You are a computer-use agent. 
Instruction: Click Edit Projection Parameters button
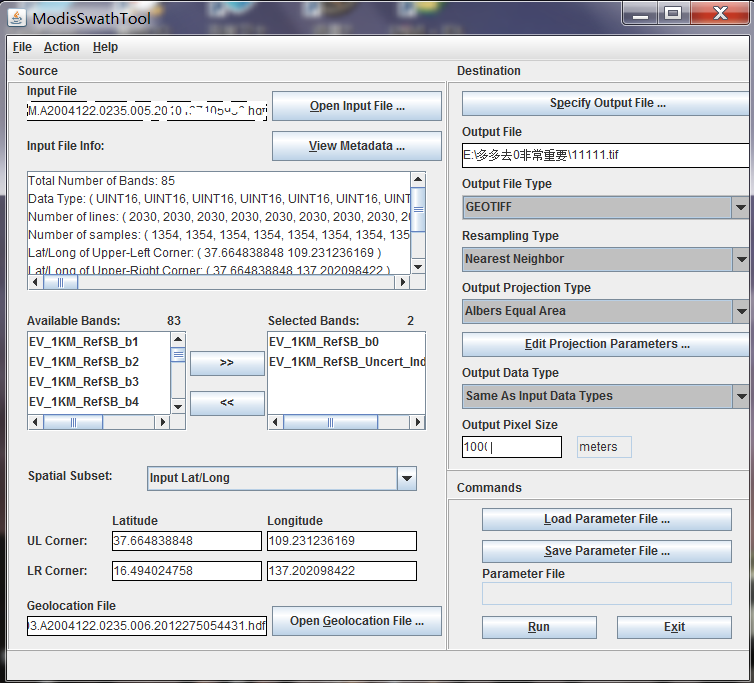pos(606,344)
